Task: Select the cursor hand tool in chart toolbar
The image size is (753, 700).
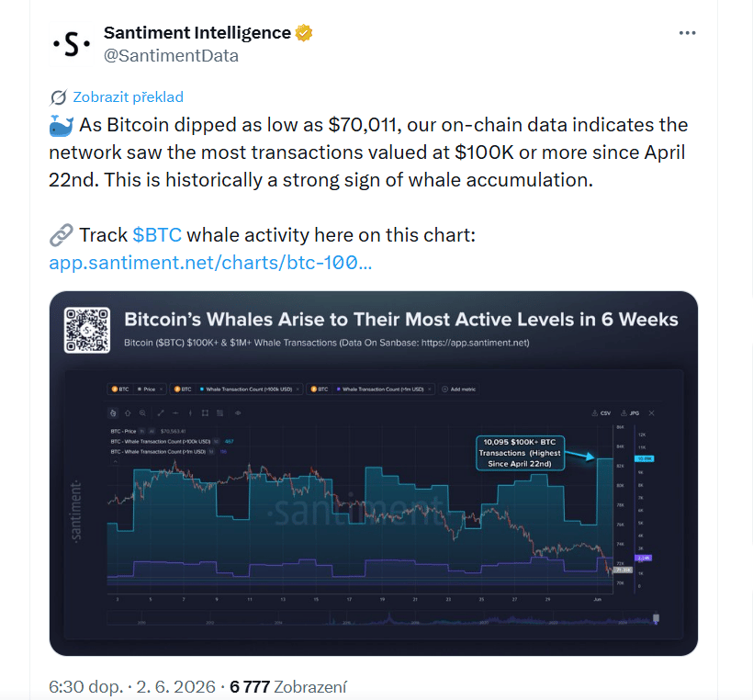Action: coord(113,413)
